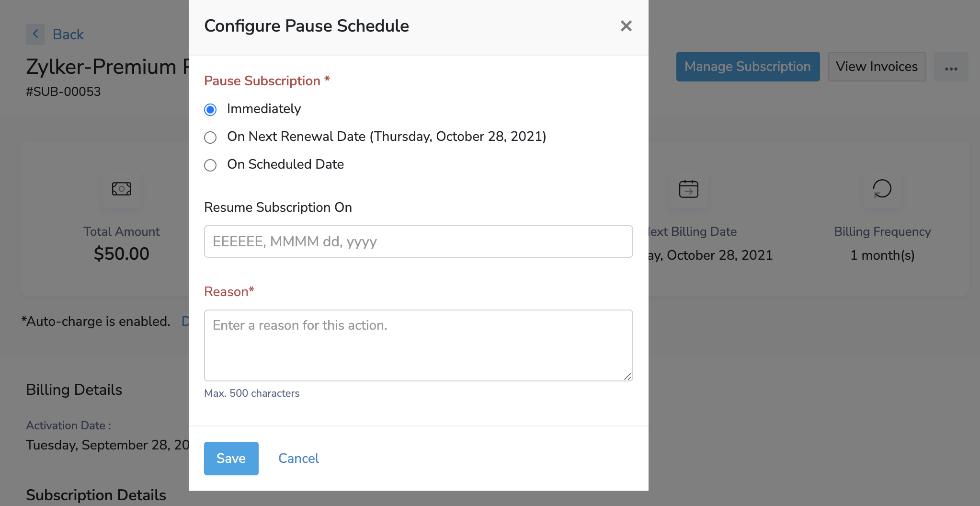Select the Immediately radio option
The height and width of the screenshot is (506, 980).
(210, 110)
